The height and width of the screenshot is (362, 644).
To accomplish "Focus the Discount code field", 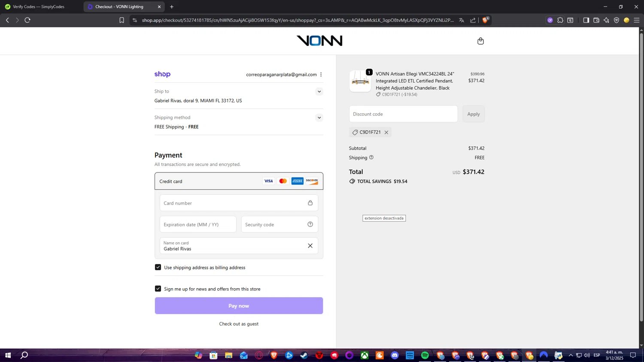I will point(403,114).
